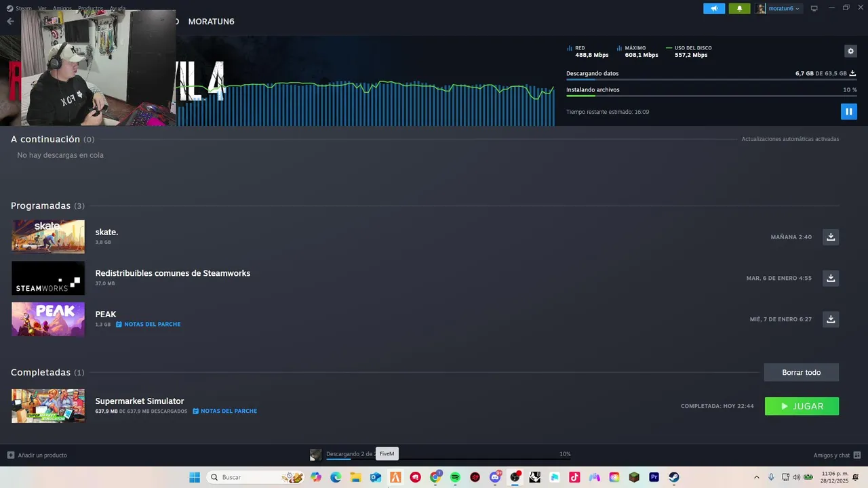Open Supermarket Simulator patch notes
The height and width of the screenshot is (488, 868).
(224, 411)
